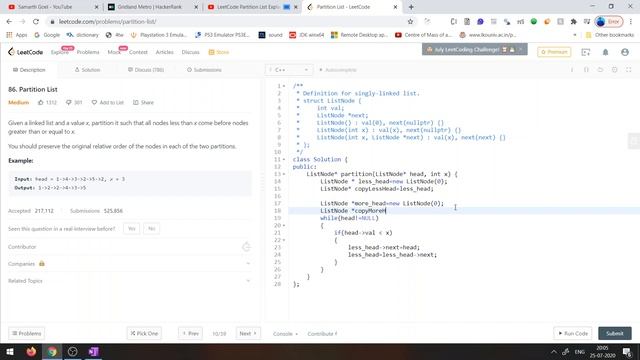The width and height of the screenshot is (640, 360).
Task: Click the LeetCode logo
Action: [25, 52]
